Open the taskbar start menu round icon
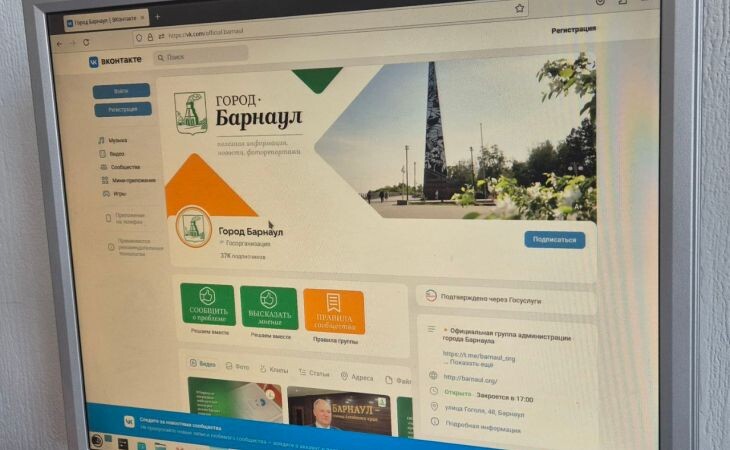Screen dimensions: 730x450 (96, 440)
